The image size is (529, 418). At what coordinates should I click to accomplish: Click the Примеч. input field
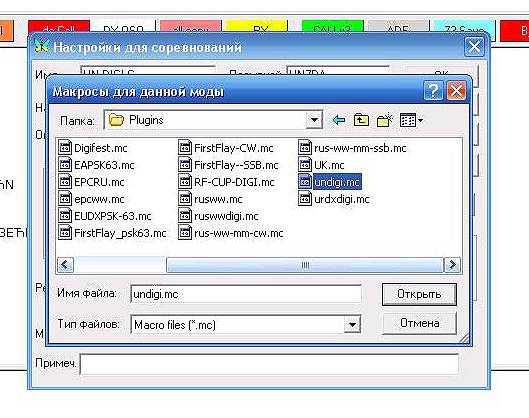point(269,364)
